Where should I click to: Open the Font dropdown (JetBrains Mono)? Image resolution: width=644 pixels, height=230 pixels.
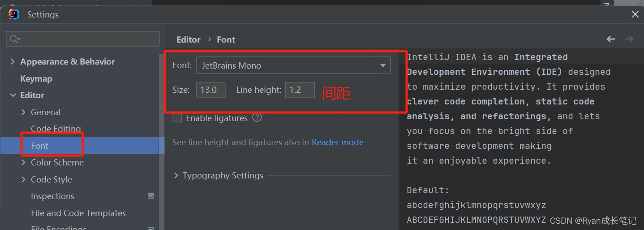[293, 65]
